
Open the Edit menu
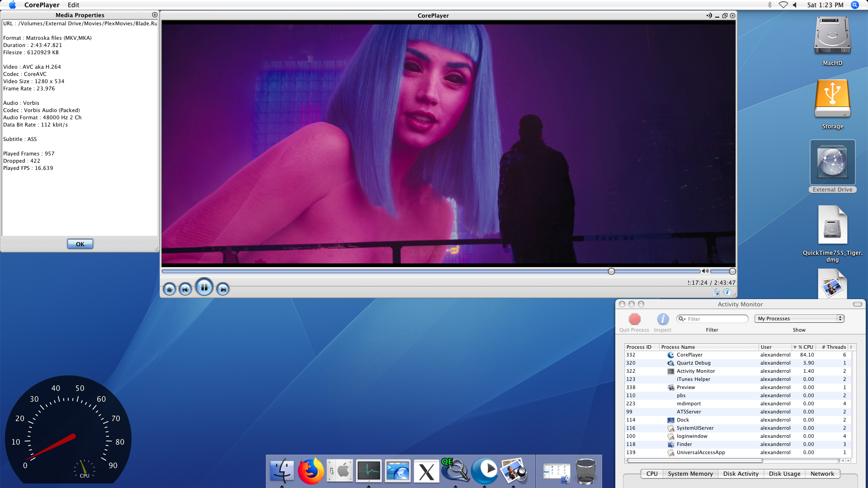coord(73,5)
